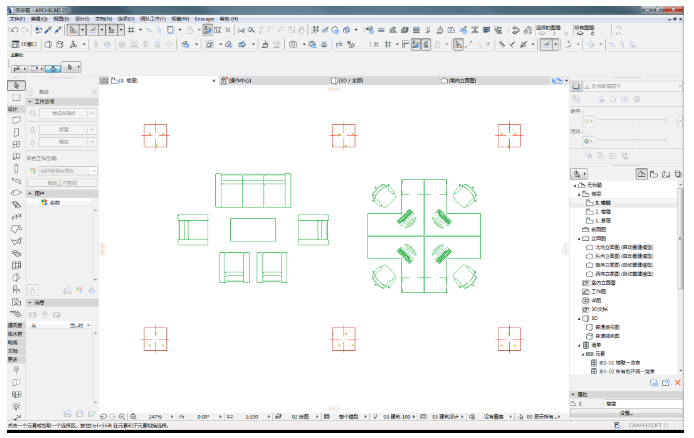Click the eyedropper Pick Up Parameters icon
Image resolution: width=694 pixels, height=438 pixels.
point(48,30)
